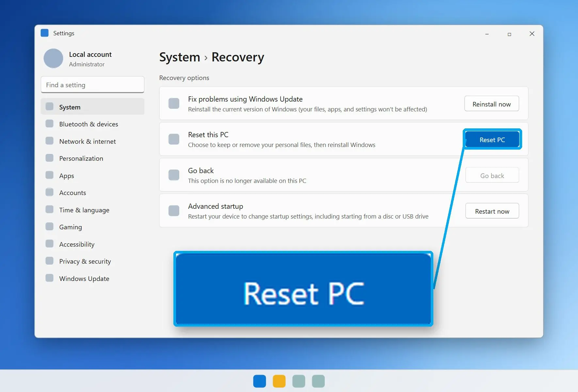Close the Settings window
Image resolution: width=578 pixels, height=392 pixels.
(x=532, y=34)
